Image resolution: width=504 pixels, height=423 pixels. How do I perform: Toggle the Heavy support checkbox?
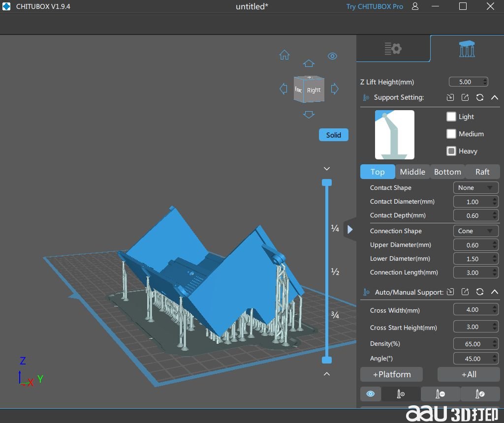(451, 151)
